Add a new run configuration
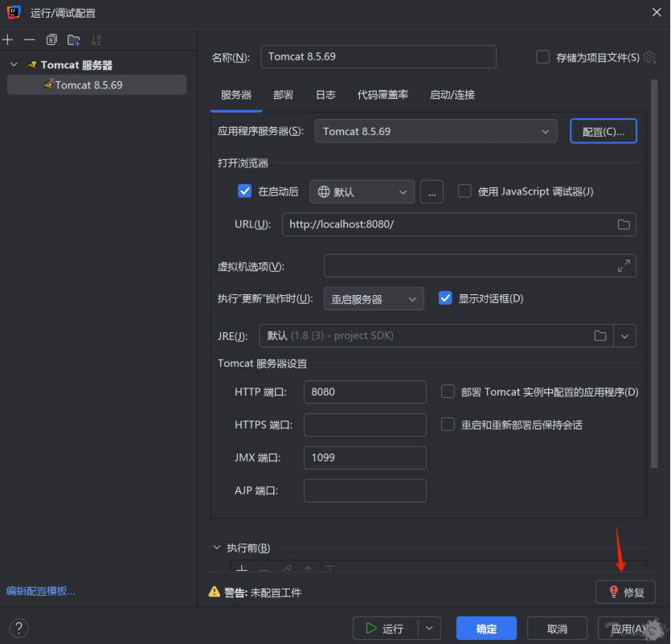671x644 pixels. [x=8, y=40]
